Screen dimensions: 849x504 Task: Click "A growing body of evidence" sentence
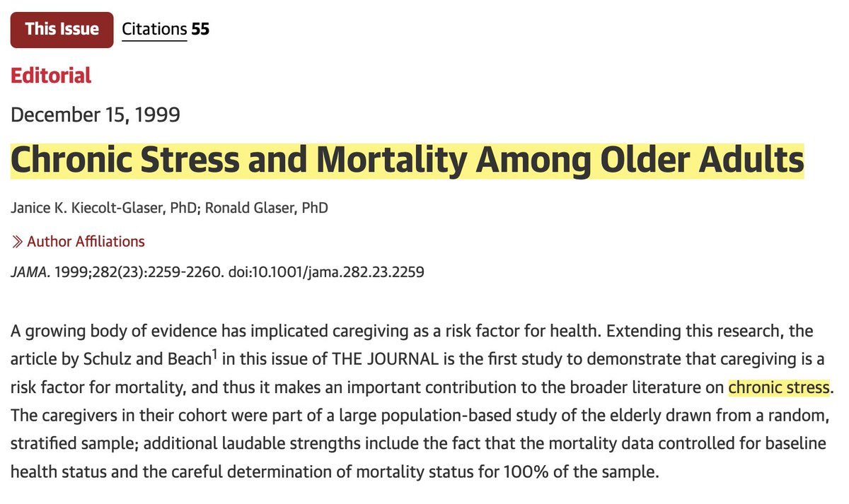[x=99, y=331]
